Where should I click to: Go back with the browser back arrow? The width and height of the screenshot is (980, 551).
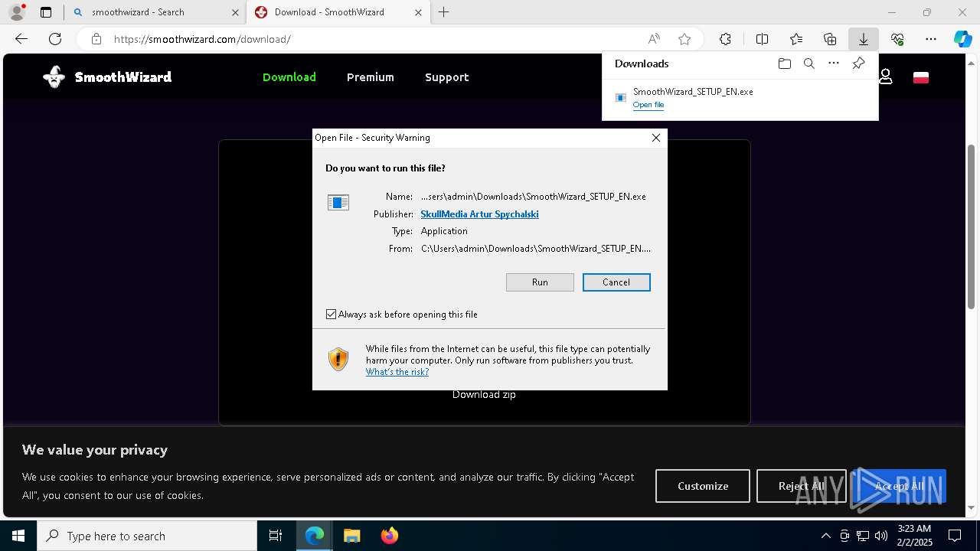(21, 39)
